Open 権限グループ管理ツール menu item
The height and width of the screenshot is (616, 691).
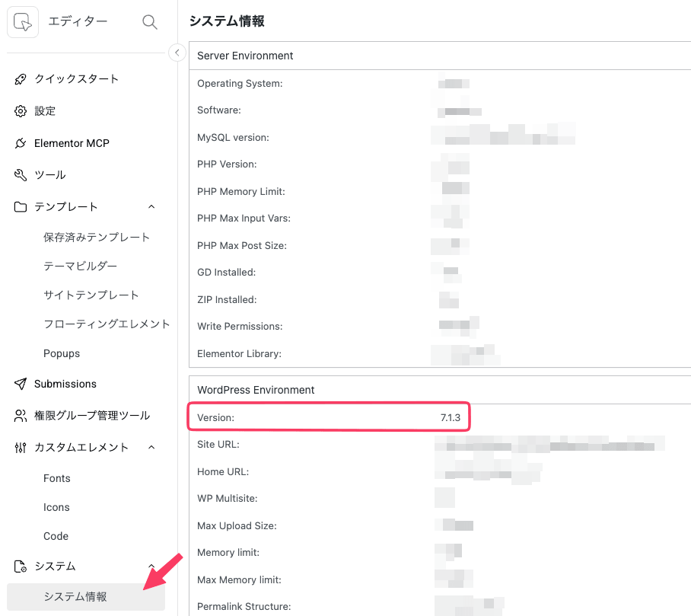92,416
